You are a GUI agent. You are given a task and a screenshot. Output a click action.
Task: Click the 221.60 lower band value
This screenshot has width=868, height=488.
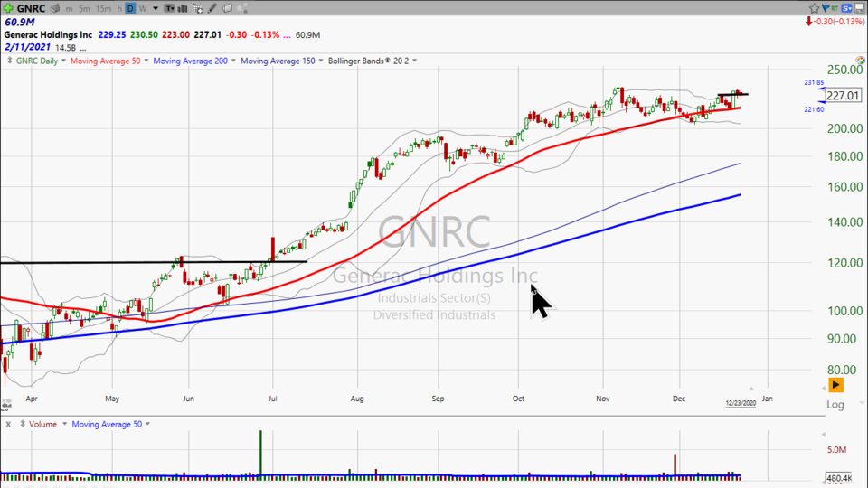click(814, 109)
